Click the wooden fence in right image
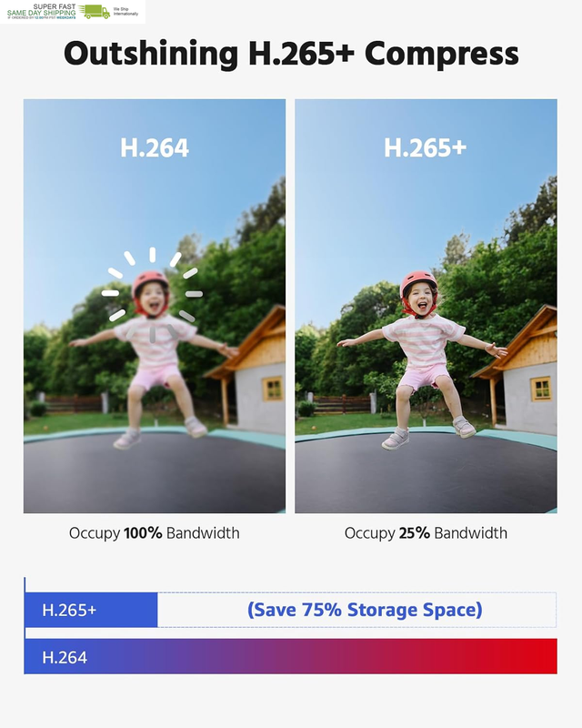Viewport: 582px width, 728px height. [342, 404]
